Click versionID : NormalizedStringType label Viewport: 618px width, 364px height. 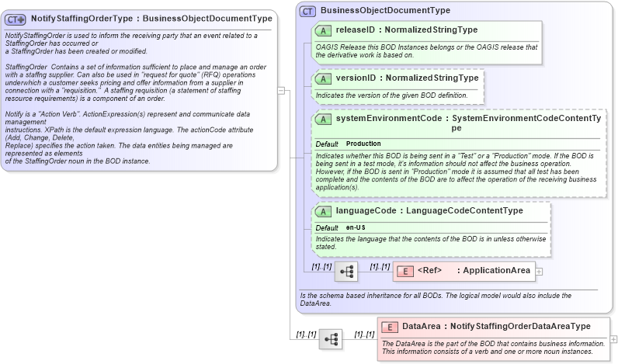tap(407, 78)
